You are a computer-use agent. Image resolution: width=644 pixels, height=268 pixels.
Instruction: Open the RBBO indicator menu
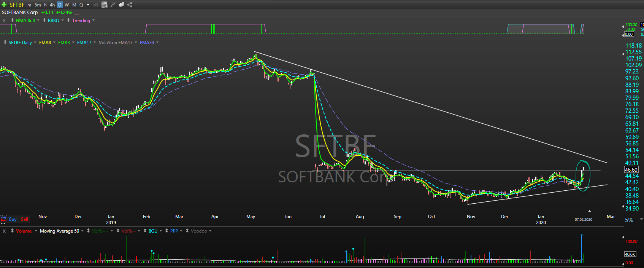(63, 21)
